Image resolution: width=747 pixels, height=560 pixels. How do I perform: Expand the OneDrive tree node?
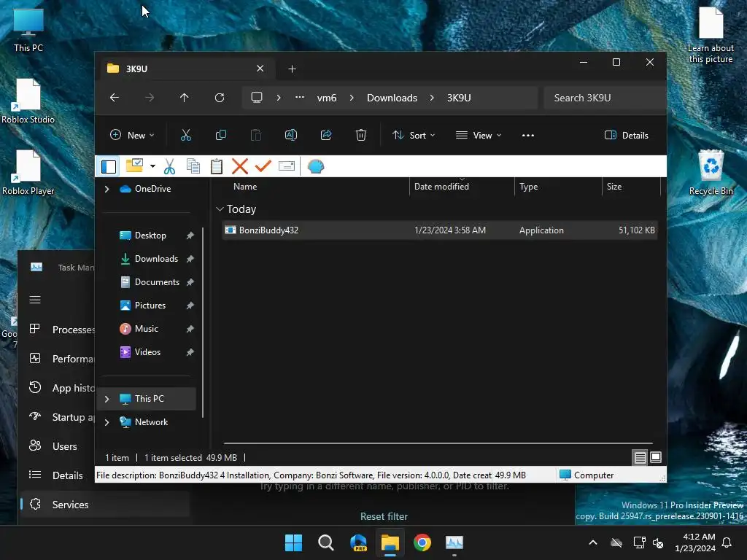pos(107,189)
